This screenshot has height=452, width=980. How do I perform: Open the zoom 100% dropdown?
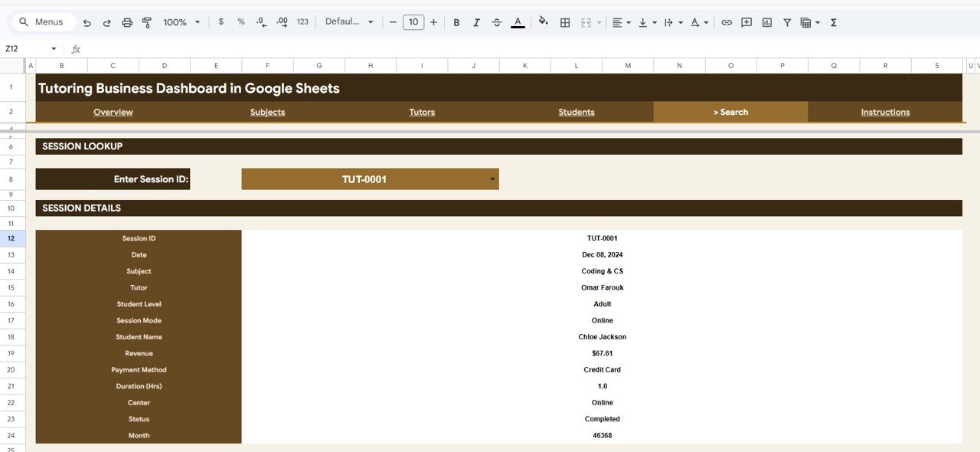(181, 22)
